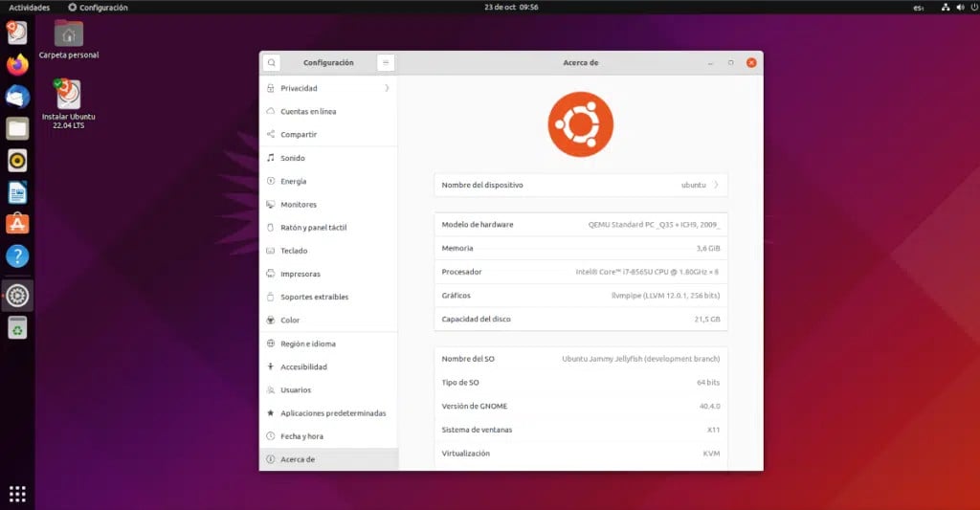Click the Ubuntu logo in Acerca de

[581, 124]
